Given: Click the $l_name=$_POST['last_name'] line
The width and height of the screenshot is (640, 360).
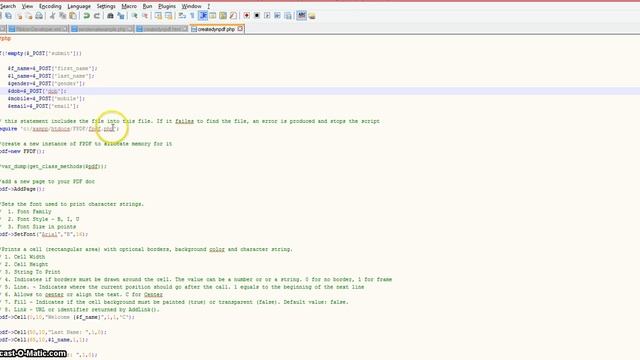Looking at the screenshot, I should coord(51,76).
